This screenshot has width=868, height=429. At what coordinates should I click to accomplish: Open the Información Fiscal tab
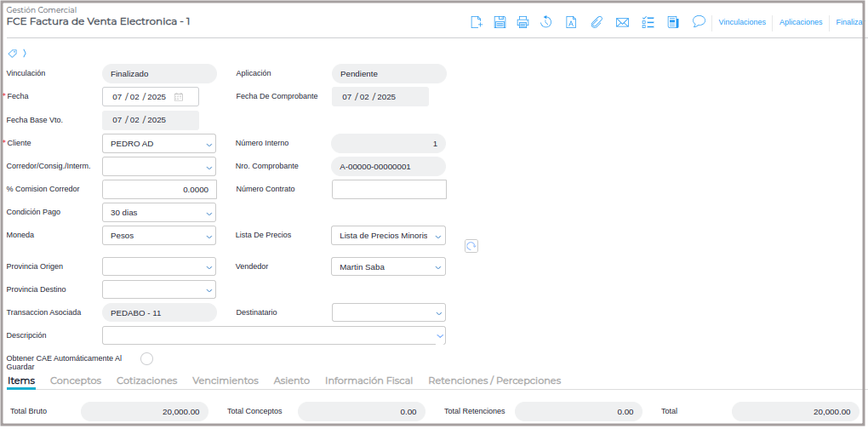coord(368,380)
